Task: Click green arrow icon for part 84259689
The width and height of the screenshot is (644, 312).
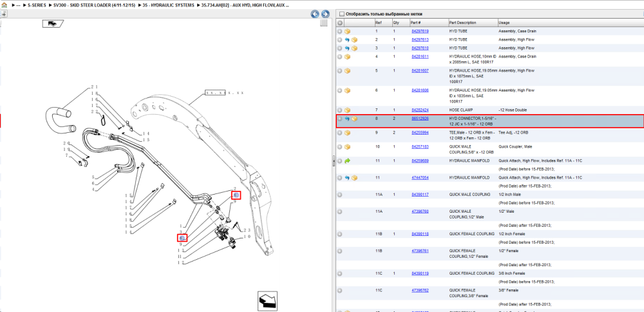Action: coord(347,161)
